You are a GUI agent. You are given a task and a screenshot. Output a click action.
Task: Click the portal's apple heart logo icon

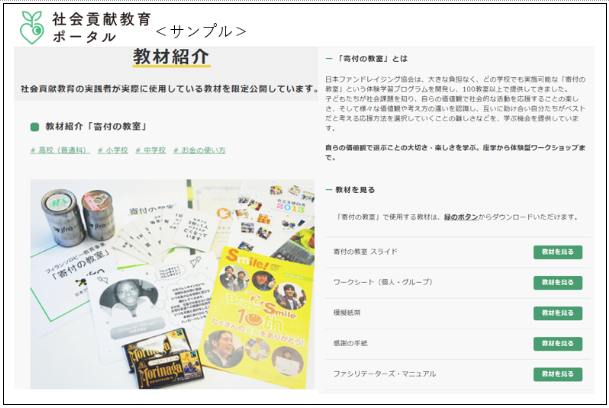[33, 27]
